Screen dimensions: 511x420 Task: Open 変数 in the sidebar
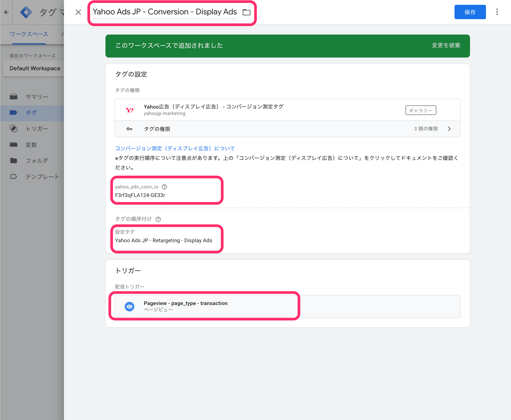click(x=31, y=145)
